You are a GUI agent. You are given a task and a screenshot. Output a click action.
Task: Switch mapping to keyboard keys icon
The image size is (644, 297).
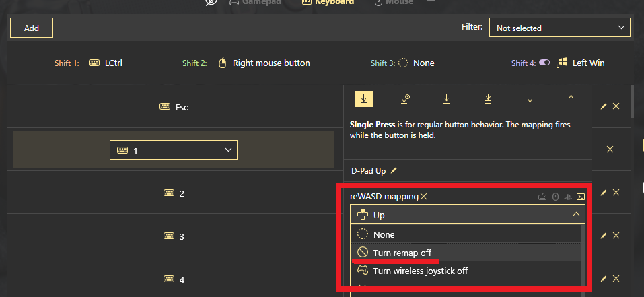coord(543,197)
